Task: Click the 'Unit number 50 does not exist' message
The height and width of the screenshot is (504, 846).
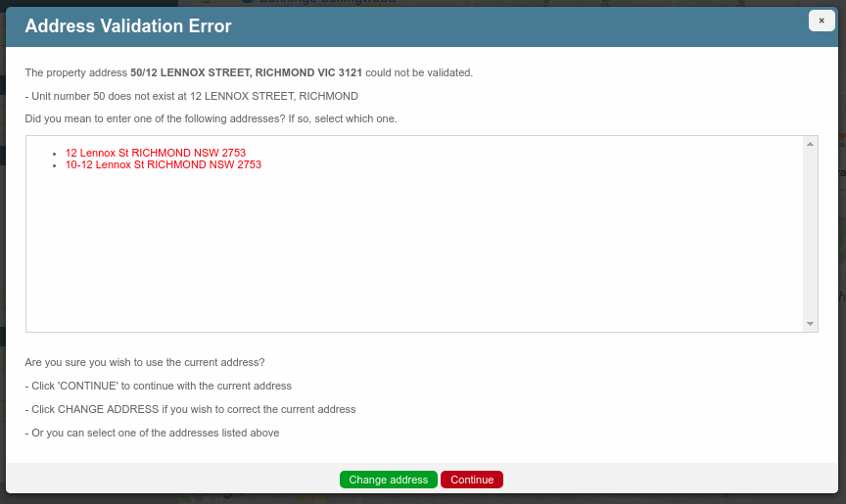Action: tap(191, 96)
